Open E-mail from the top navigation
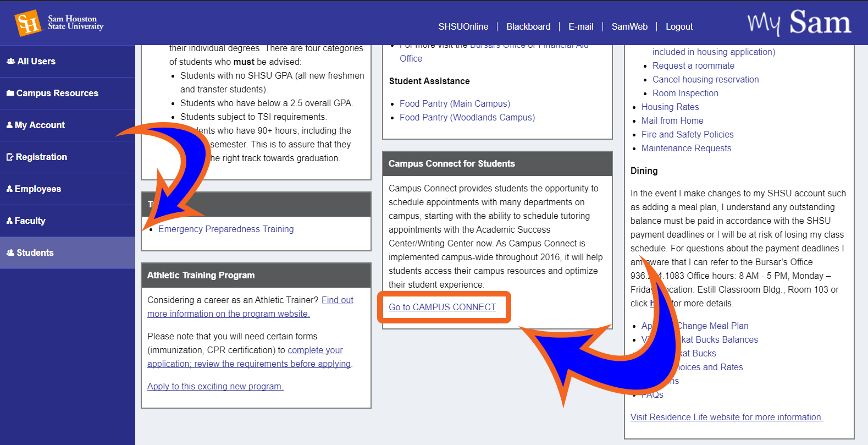Image resolution: width=868 pixels, height=445 pixels. (x=581, y=26)
